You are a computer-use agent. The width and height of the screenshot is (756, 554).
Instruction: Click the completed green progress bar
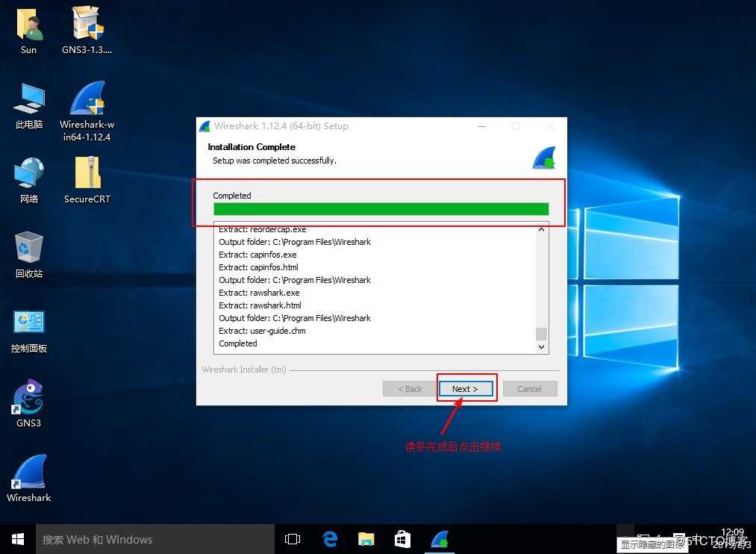(381, 209)
